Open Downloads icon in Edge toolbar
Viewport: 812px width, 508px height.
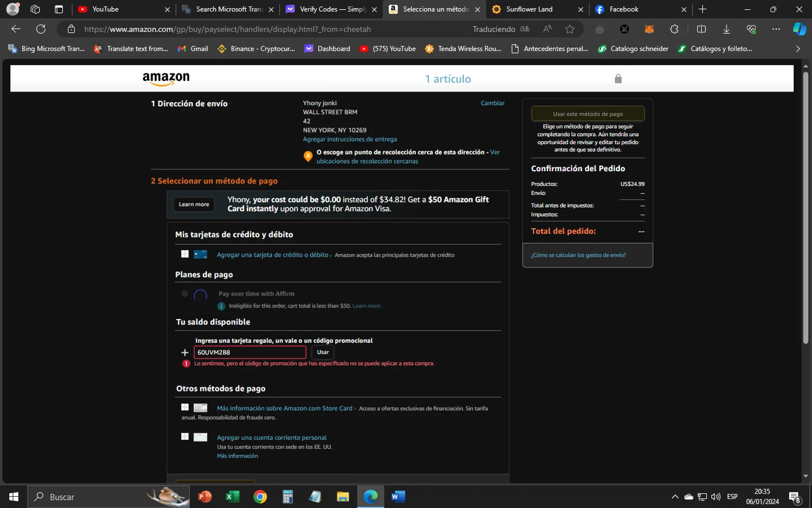726,29
